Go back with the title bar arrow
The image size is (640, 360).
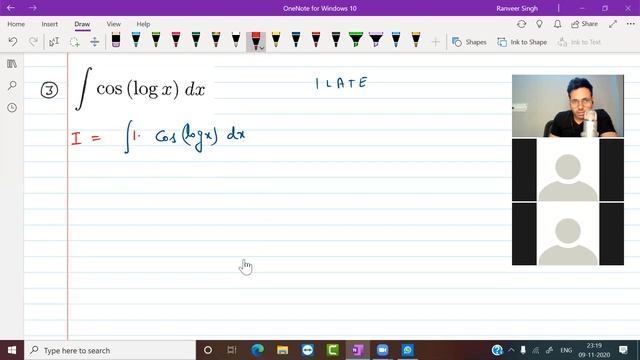coord(11,8)
